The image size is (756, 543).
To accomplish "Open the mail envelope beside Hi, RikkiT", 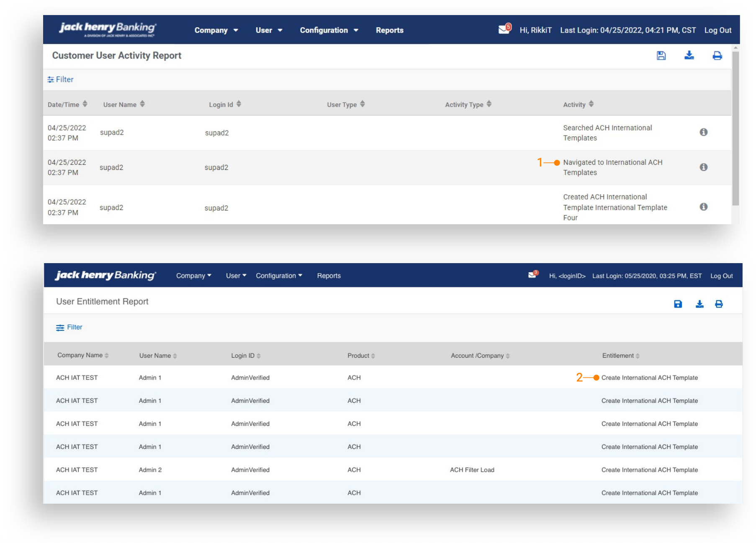I will 504,29.
